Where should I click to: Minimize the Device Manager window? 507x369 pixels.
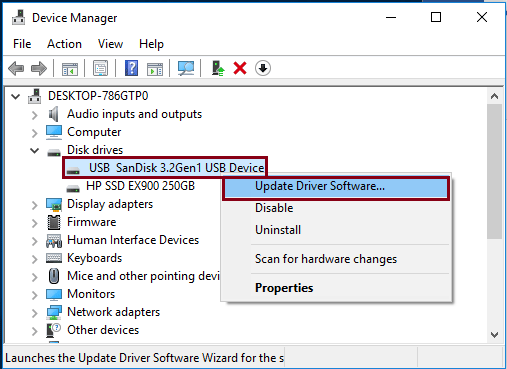click(391, 17)
